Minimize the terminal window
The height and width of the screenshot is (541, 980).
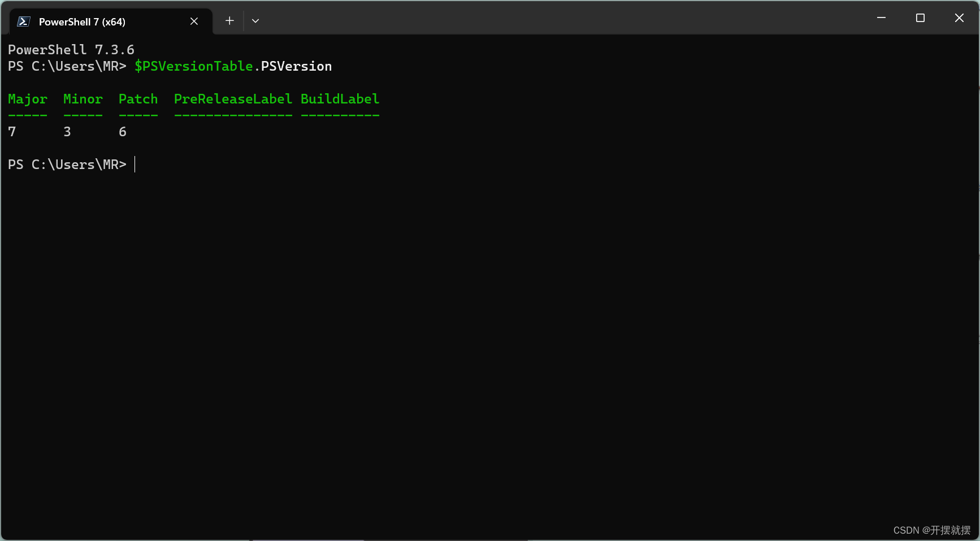[x=881, y=18]
